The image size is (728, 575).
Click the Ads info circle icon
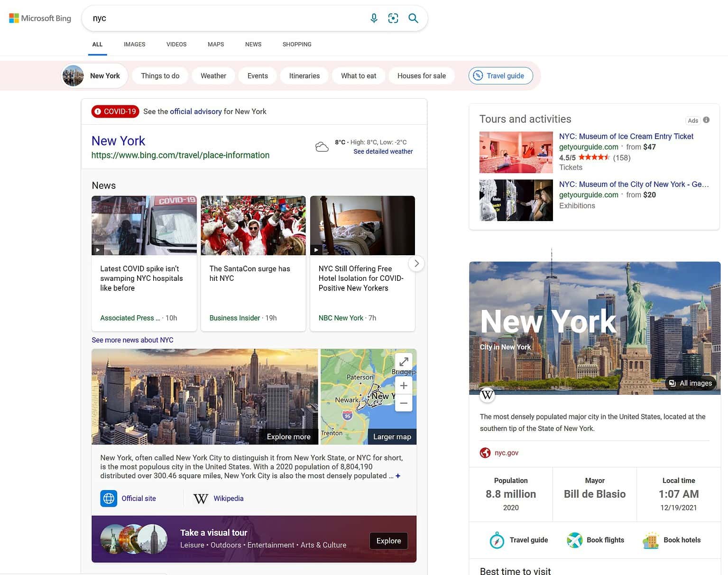(706, 120)
